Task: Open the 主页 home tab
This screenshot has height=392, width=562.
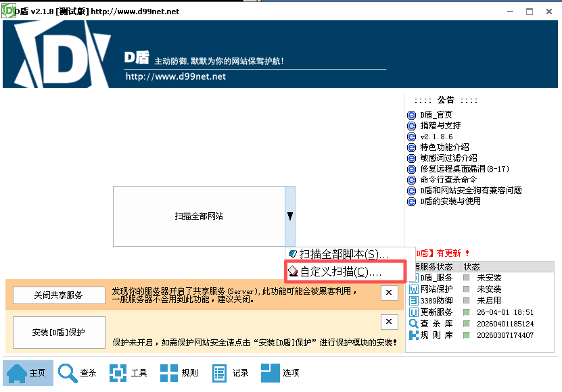Action: tap(28, 373)
